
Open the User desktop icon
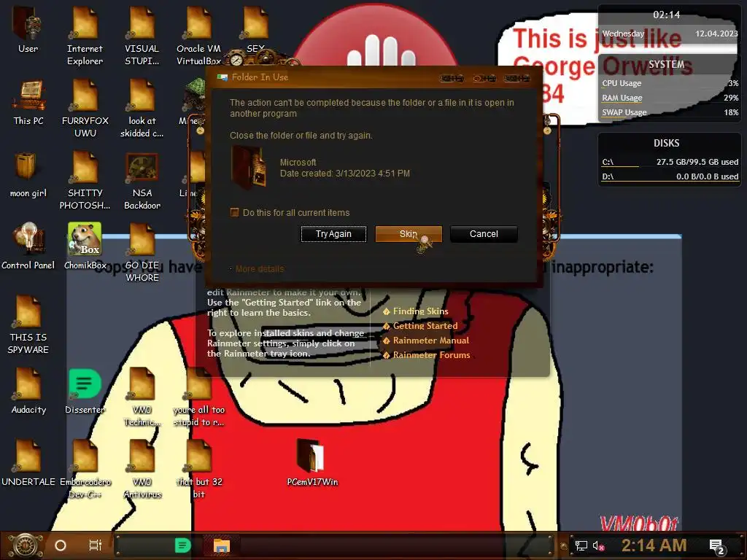tap(28, 29)
